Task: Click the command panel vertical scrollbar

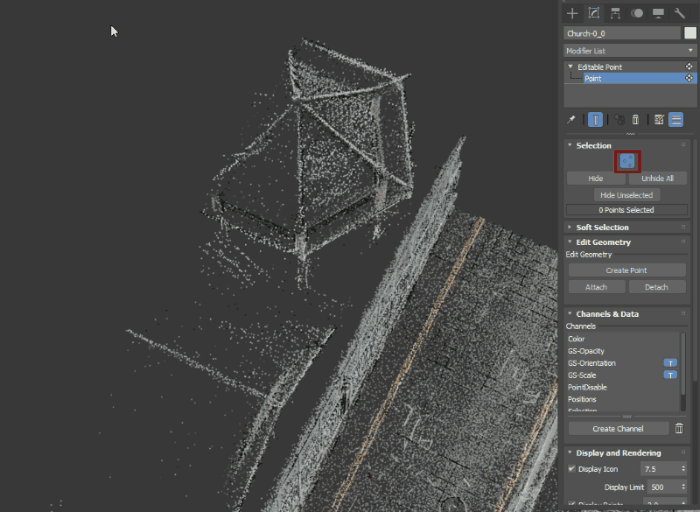Action: coord(696,259)
